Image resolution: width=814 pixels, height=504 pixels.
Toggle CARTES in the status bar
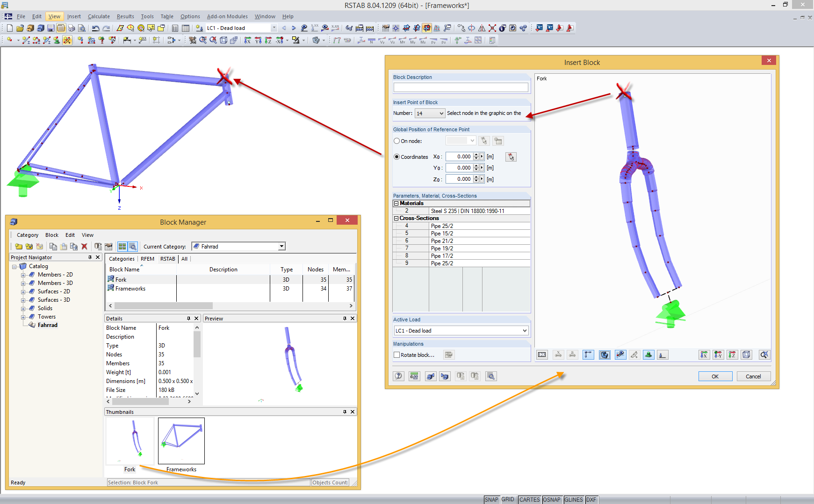(530, 500)
